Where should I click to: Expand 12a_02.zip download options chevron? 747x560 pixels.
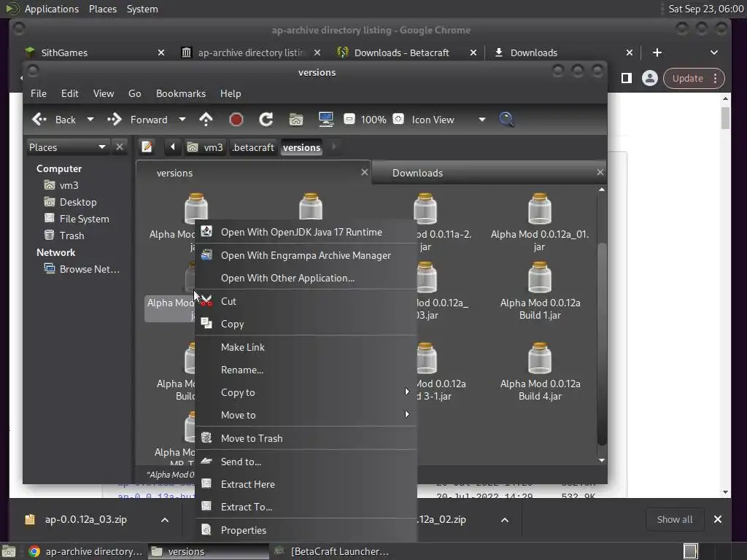click(x=505, y=519)
